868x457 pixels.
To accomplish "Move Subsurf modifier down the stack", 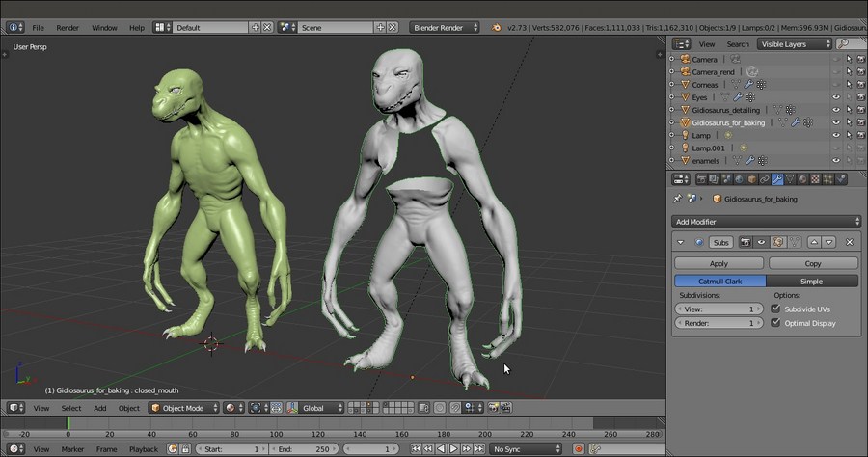I will tap(828, 242).
